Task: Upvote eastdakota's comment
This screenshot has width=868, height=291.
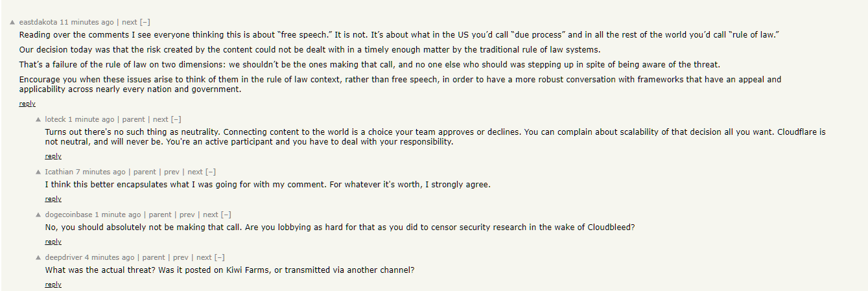Action: pyautogui.click(x=12, y=22)
